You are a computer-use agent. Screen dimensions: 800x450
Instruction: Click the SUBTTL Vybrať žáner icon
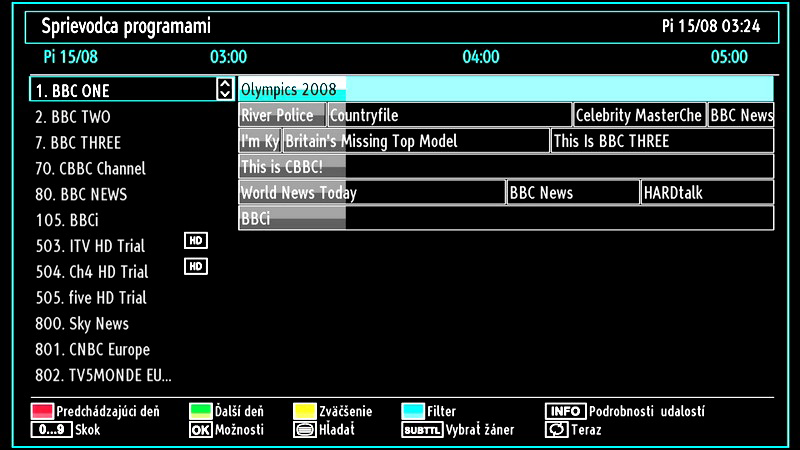tap(421, 430)
